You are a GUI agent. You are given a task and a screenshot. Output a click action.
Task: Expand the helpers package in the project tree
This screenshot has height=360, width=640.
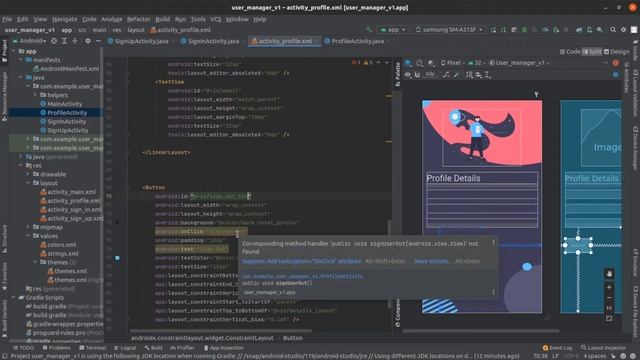[x=35, y=95]
